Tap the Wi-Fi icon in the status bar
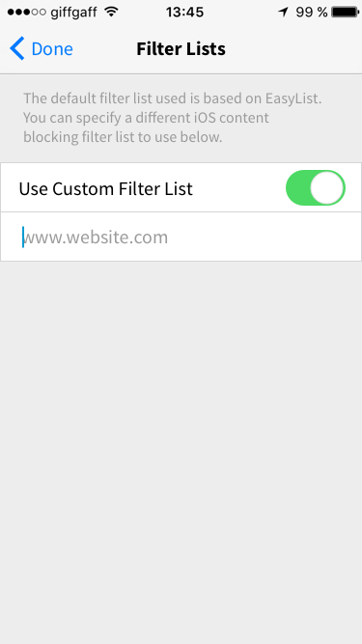Screen dimensions: 362x644 [111, 12]
